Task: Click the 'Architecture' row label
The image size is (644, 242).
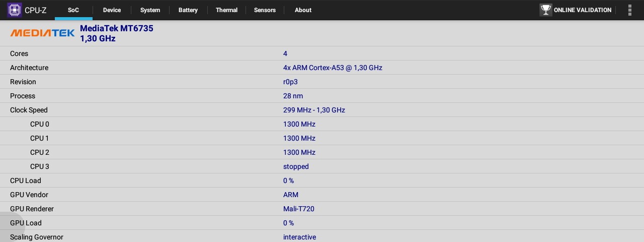Action: (x=29, y=68)
